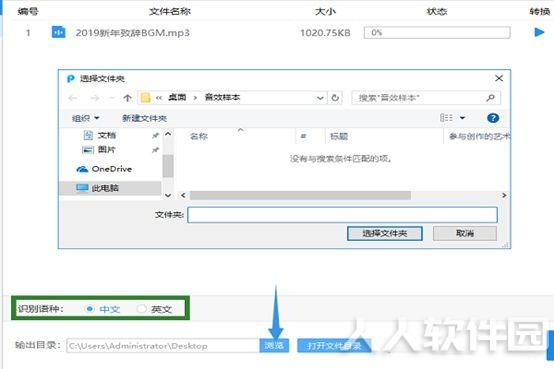Refresh the folder listing
554x369 pixels.
pos(335,98)
